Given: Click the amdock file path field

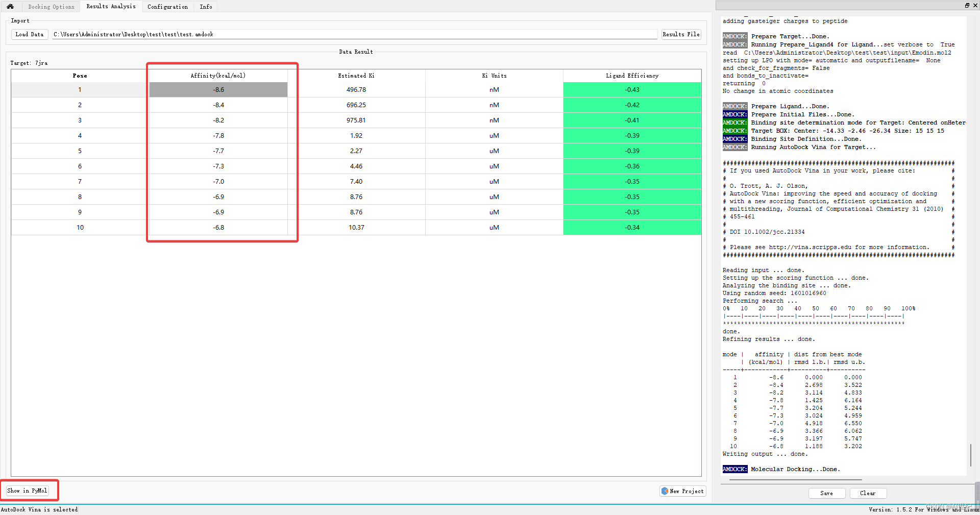Looking at the screenshot, I should [354, 34].
